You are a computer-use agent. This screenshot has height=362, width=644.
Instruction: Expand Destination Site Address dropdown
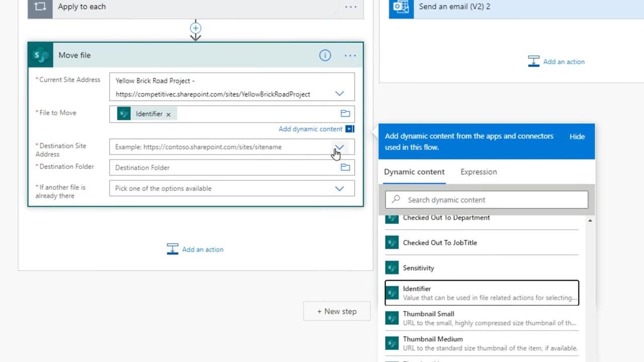[340, 147]
